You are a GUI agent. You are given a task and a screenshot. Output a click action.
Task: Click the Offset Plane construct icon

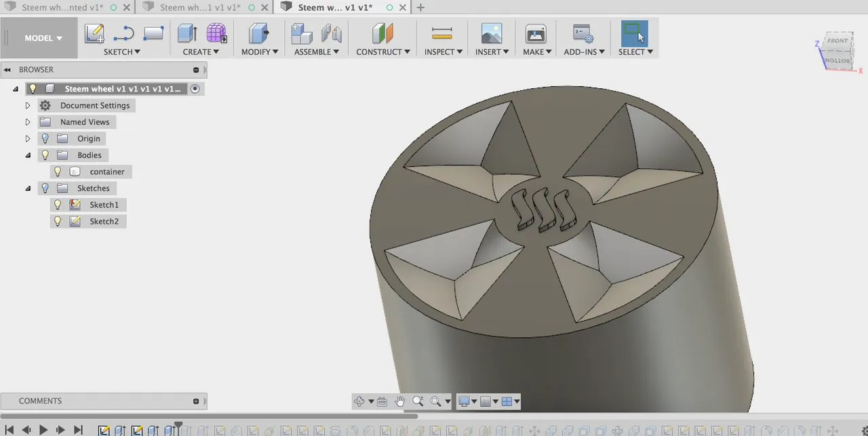(x=382, y=33)
